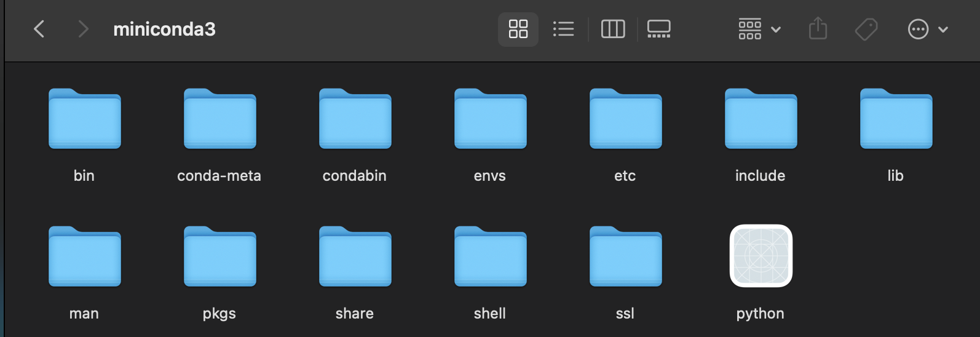
Task: Select the man folder icon
Action: [85, 256]
